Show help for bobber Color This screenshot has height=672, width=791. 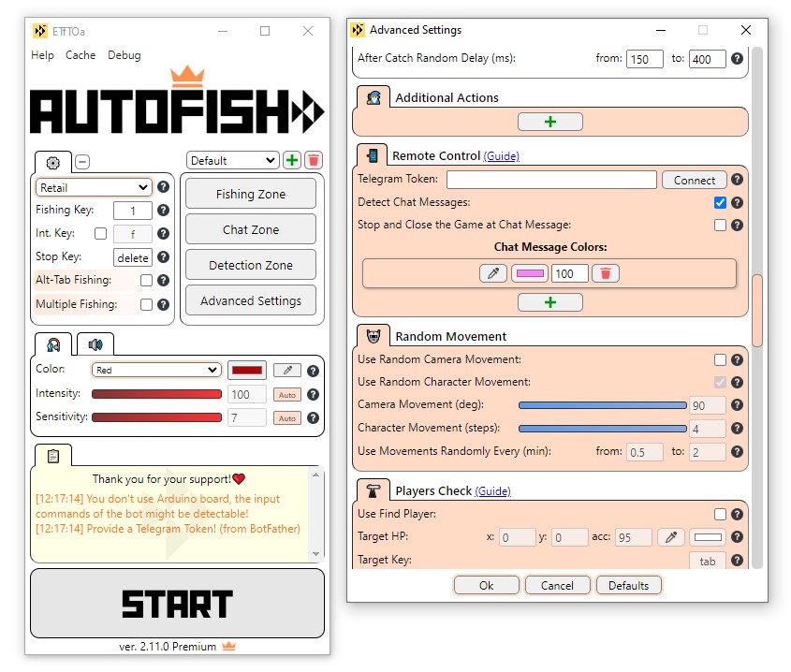coord(313,371)
